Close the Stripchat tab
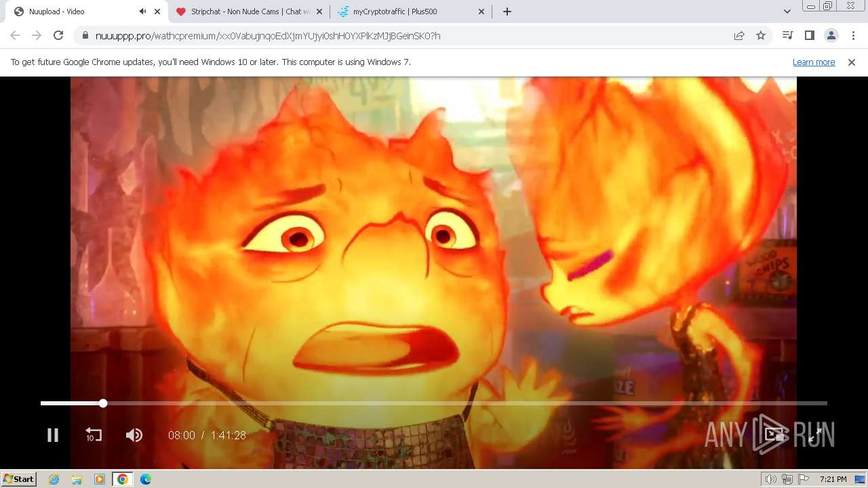The width and height of the screenshot is (868, 488). (319, 12)
